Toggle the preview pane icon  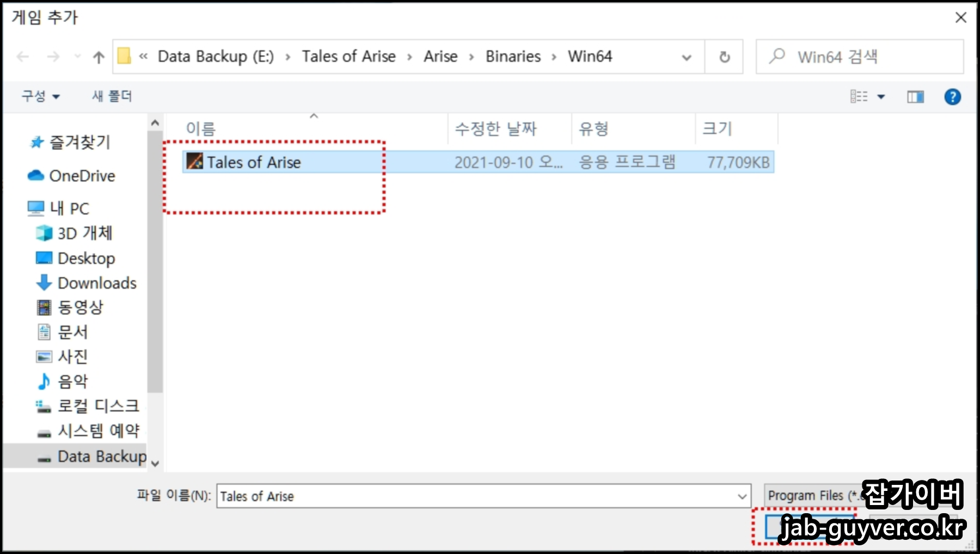coord(915,97)
